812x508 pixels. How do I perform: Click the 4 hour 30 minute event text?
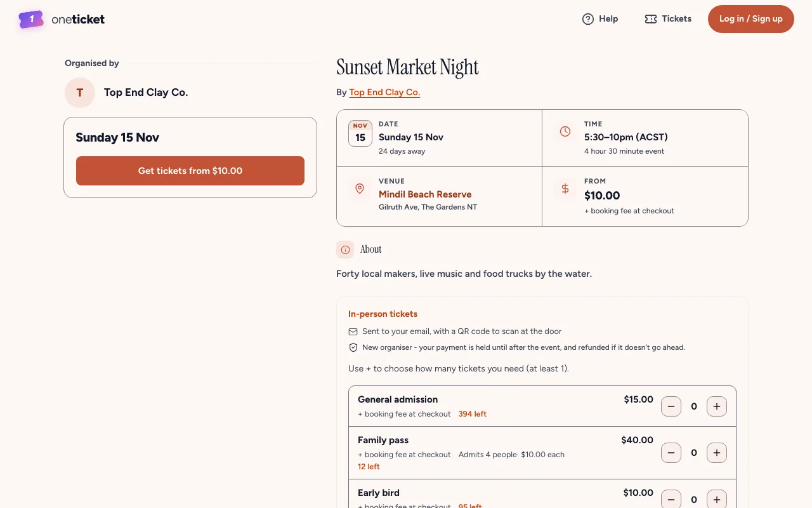(624, 151)
